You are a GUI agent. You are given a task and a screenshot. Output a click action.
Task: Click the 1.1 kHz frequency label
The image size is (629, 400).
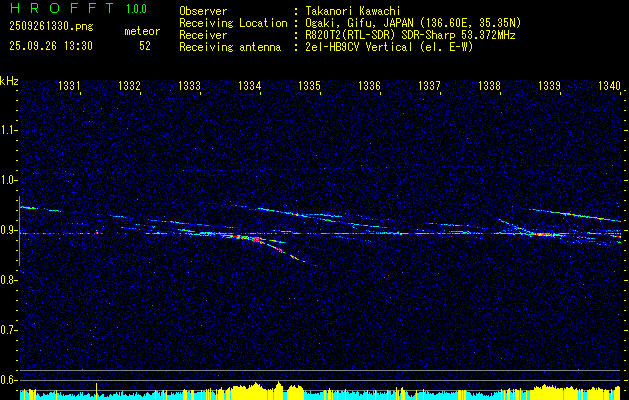(x=8, y=130)
